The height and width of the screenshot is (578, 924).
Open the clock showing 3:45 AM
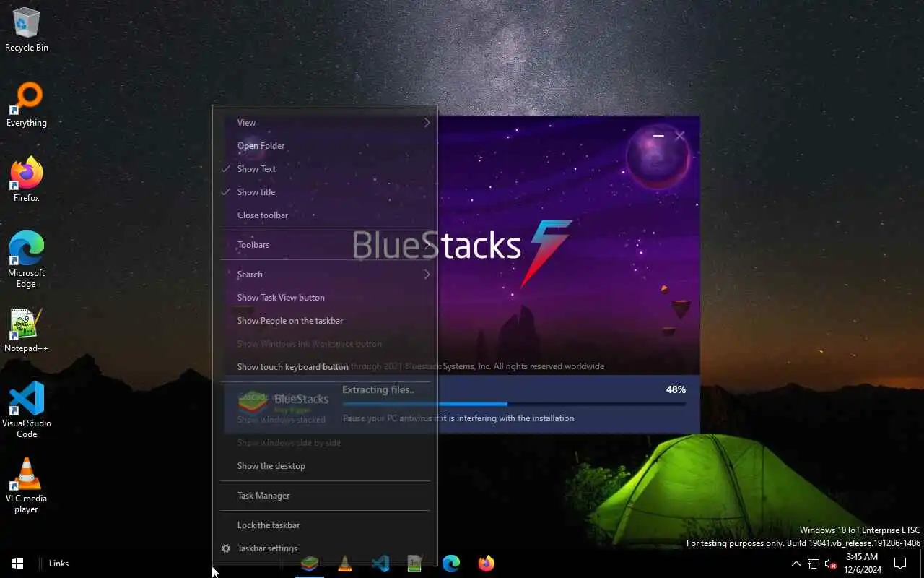point(862,564)
